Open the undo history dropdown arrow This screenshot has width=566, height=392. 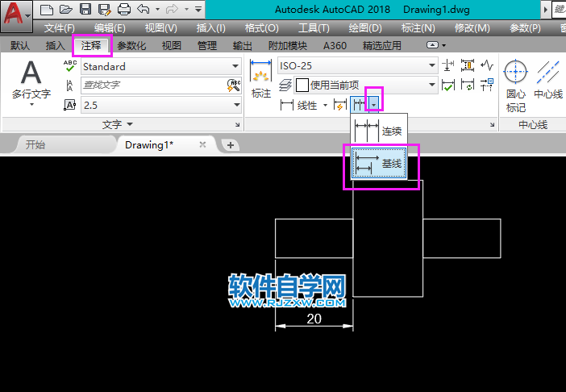pyautogui.click(x=158, y=10)
